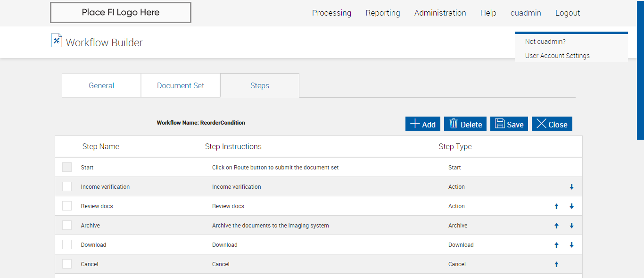Move Review docs step up
Screen dimensions: 644x278
[556, 206]
